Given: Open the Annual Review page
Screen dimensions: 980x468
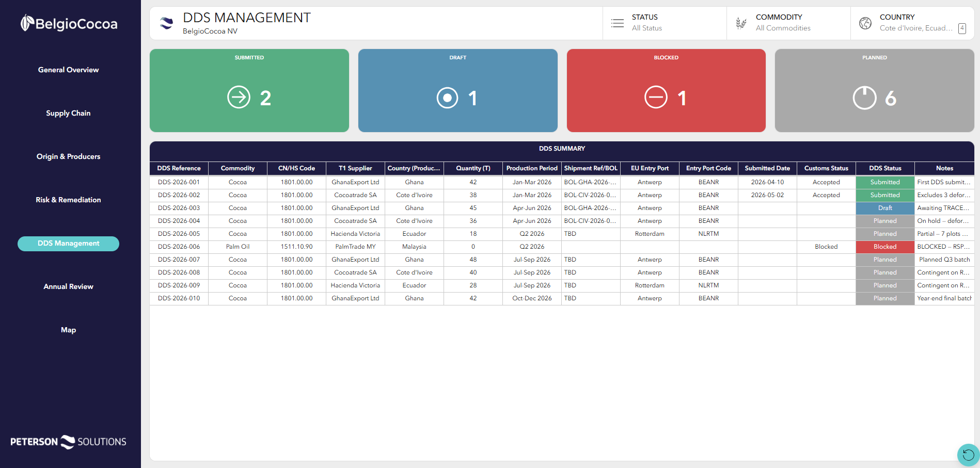Looking at the screenshot, I should point(68,286).
